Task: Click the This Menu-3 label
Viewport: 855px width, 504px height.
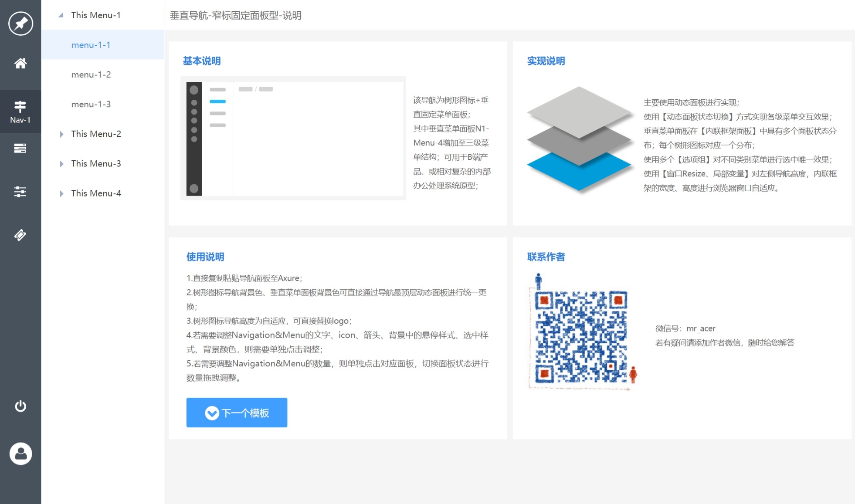Action: 96,164
